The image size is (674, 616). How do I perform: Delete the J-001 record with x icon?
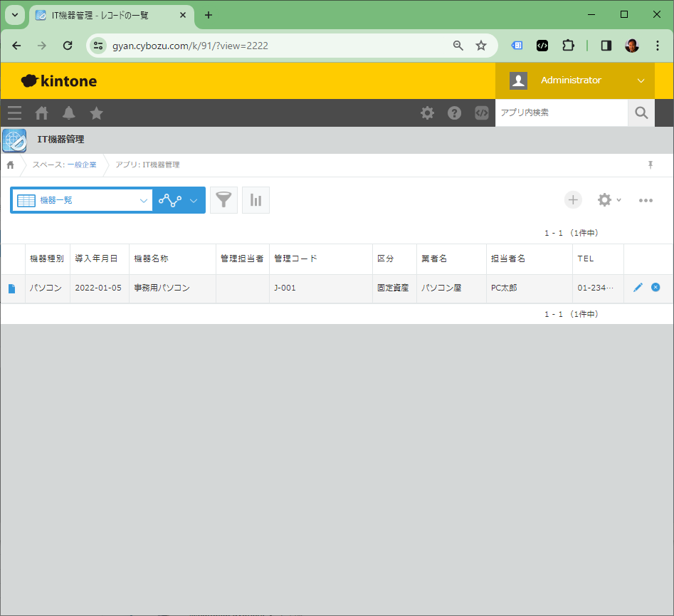655,288
